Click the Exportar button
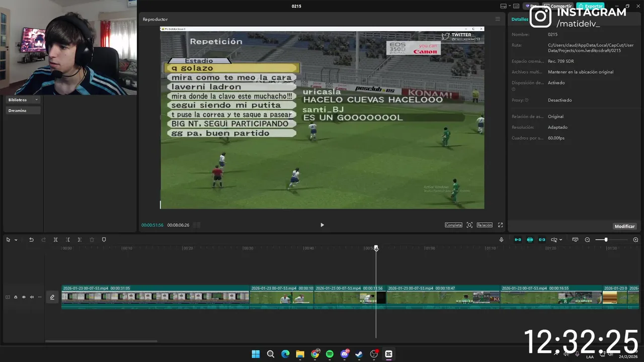The width and height of the screenshot is (644, 362). point(590,6)
